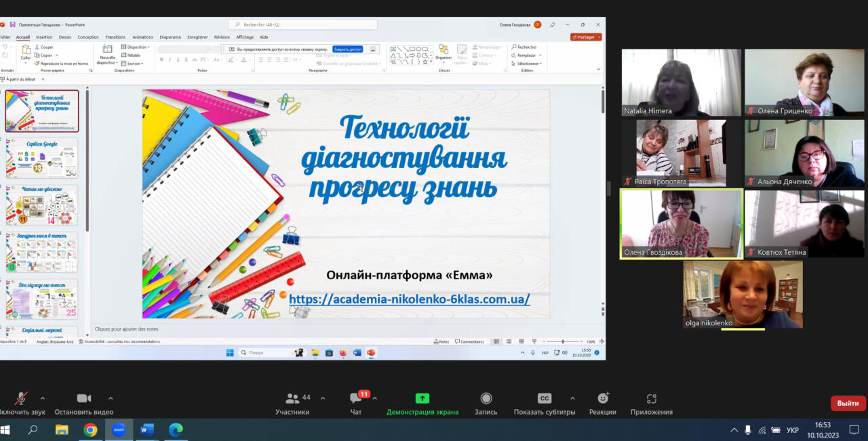This screenshot has height=441, width=868.
Task: Click the File Explorer icon in Windows taskbar
Action: pos(62,429)
